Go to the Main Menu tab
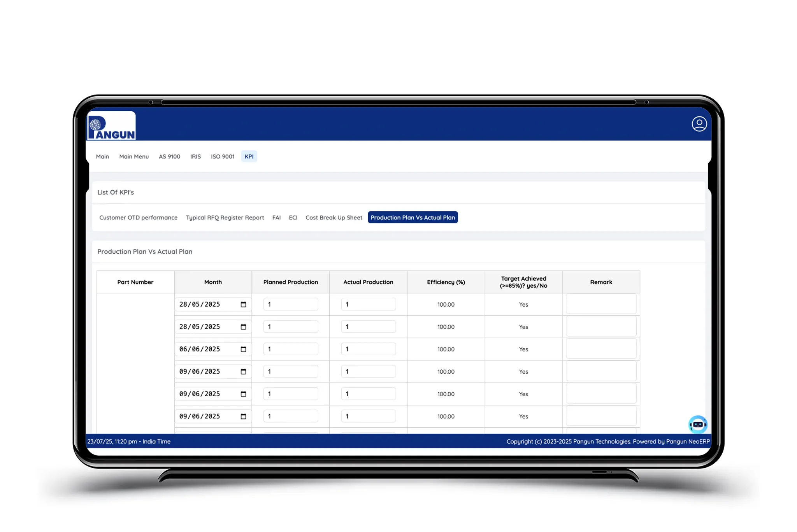The width and height of the screenshot is (797, 532). (x=134, y=156)
